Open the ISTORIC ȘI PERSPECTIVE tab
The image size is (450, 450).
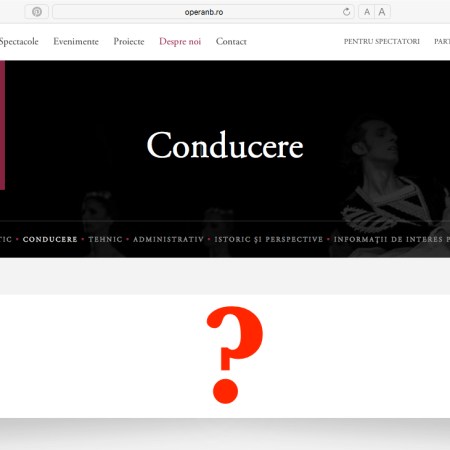(x=269, y=239)
